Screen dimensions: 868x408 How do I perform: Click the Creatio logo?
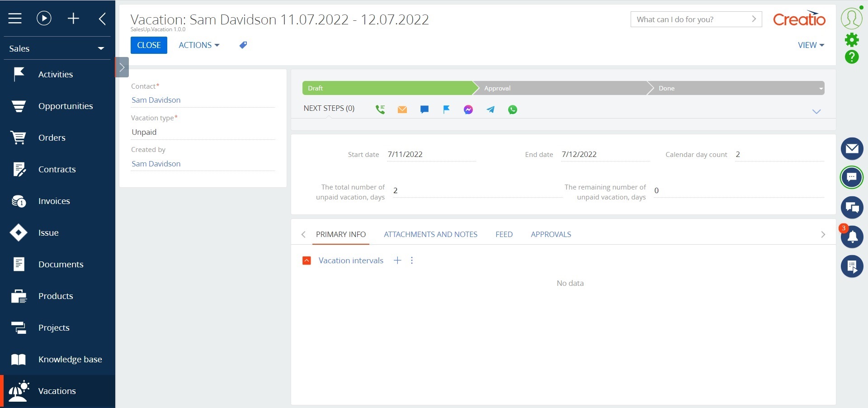pos(799,18)
